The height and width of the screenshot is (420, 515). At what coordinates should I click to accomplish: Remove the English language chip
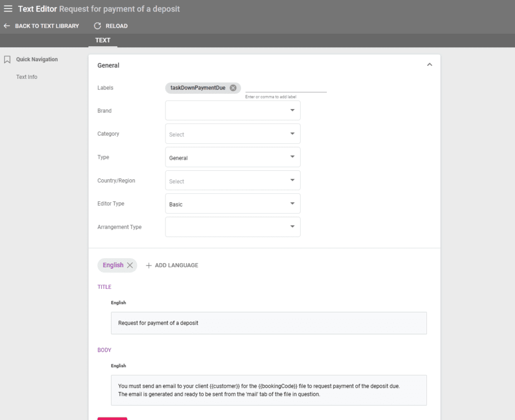click(x=130, y=265)
